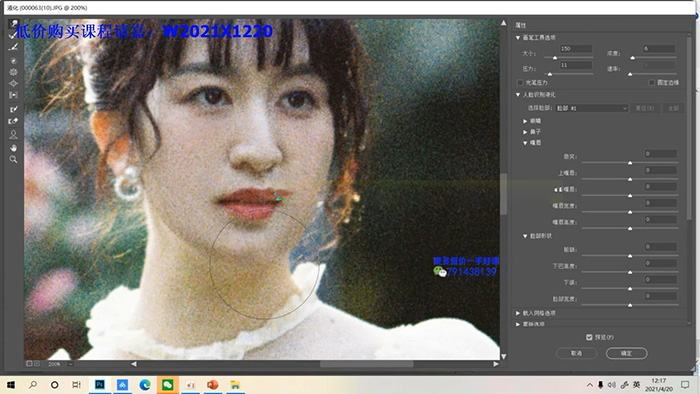This screenshot has height=394, width=700.
Task: Click the Cancel button
Action: tap(576, 353)
